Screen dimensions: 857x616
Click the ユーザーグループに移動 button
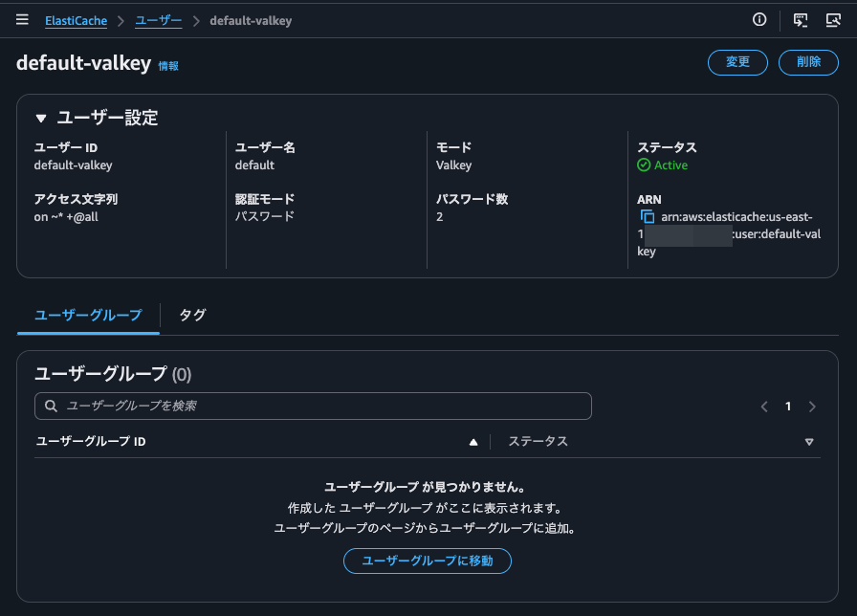[x=428, y=561]
